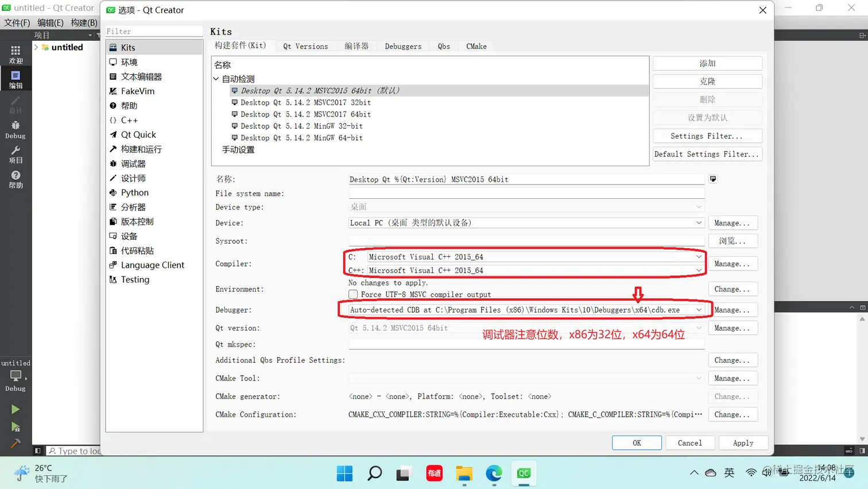Open 文件(F) menu in main window
Viewport: 868px width, 489px height.
[x=17, y=22]
